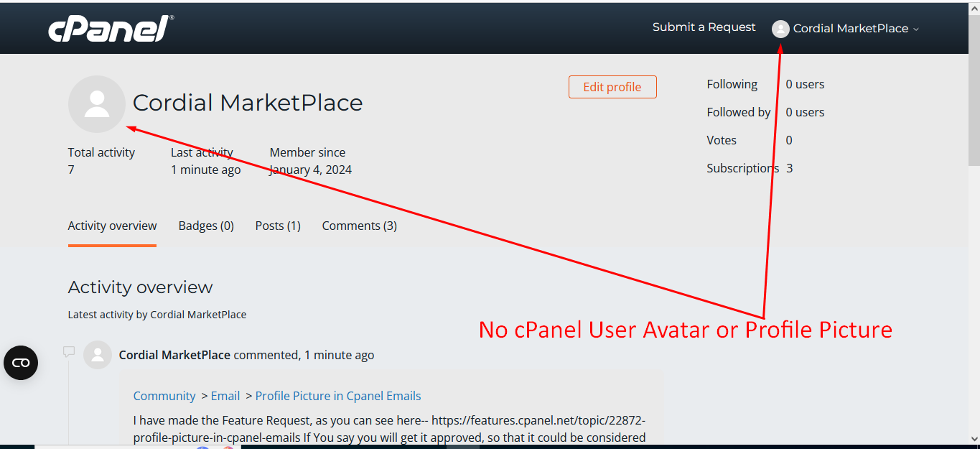Open the Email breadcrumb link
The image size is (980, 449).
tap(225, 396)
